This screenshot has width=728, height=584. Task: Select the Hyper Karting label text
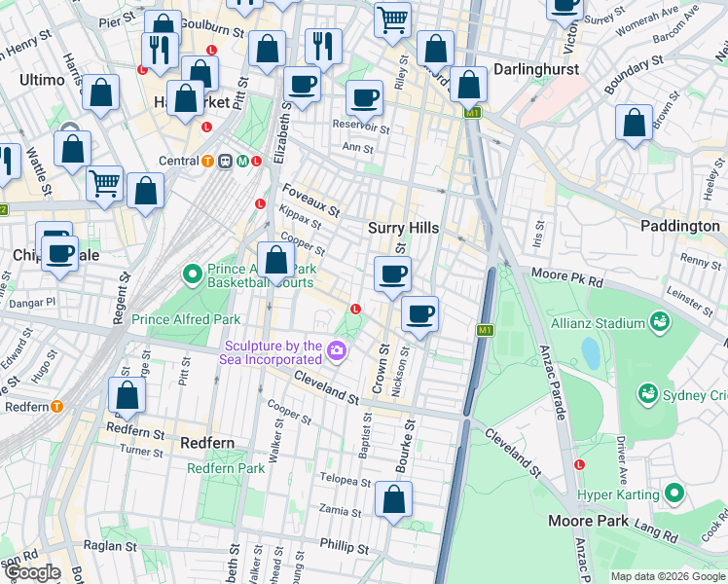tap(618, 494)
